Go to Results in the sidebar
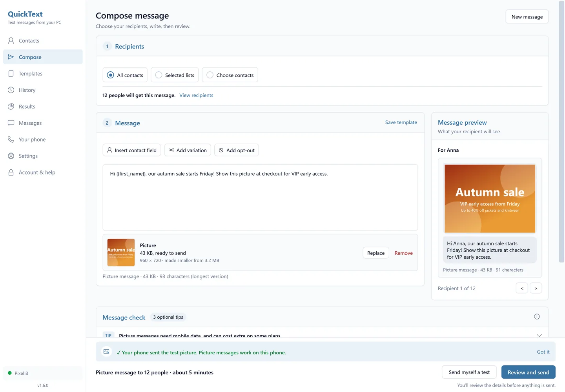 coord(43,107)
